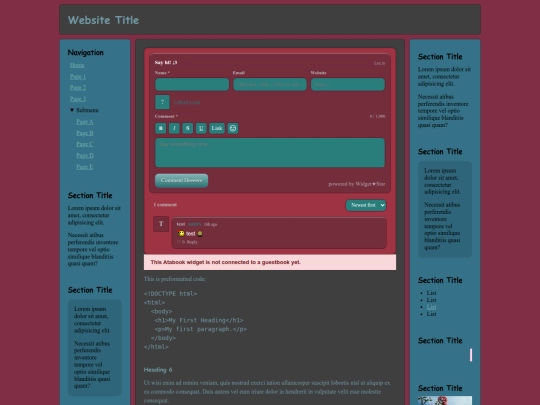The height and width of the screenshot is (405, 540).
Task: Click the "1 comment" count text
Action: pos(165,205)
